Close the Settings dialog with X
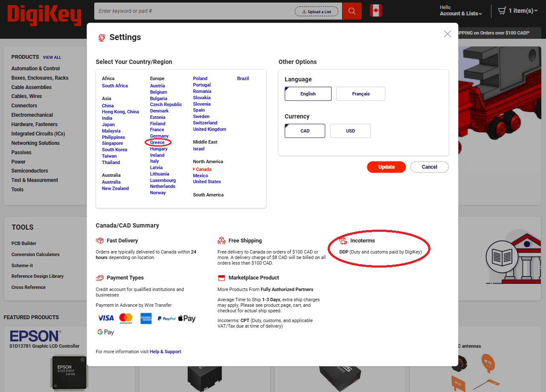The image size is (546, 392). [x=447, y=34]
